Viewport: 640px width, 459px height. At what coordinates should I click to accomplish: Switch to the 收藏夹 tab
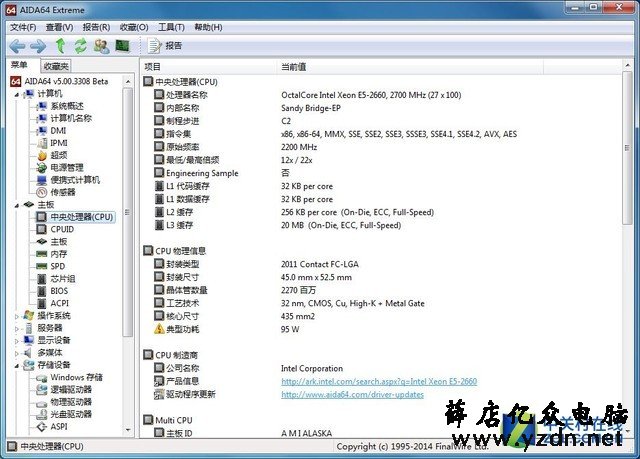tap(56, 66)
